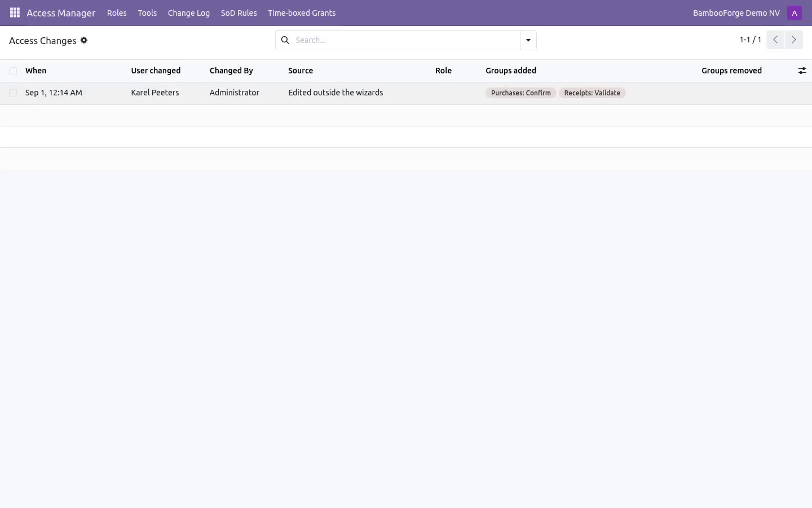Open the Sep 1, 12:14 AM record
Image resolution: width=812 pixels, height=508 pixels.
pyautogui.click(x=54, y=93)
